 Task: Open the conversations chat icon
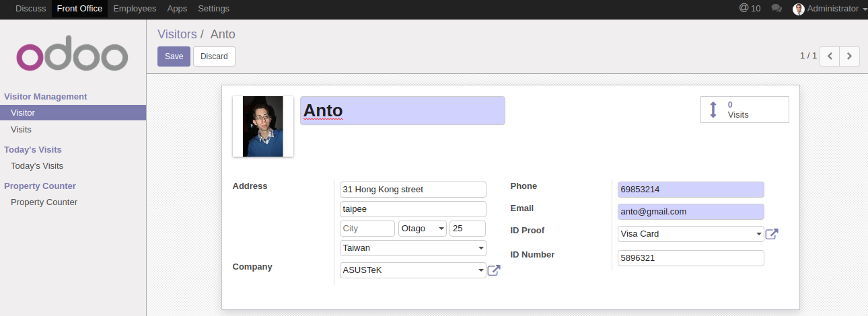pos(776,9)
